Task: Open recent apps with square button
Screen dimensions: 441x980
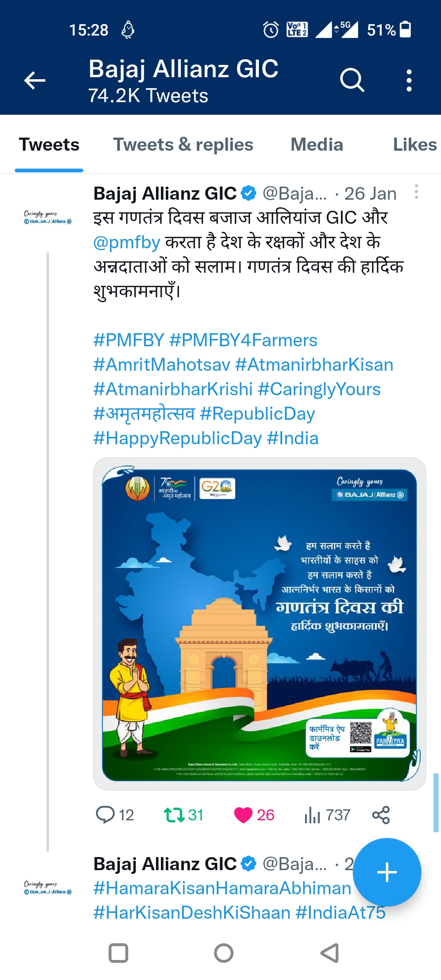Action: tap(118, 953)
